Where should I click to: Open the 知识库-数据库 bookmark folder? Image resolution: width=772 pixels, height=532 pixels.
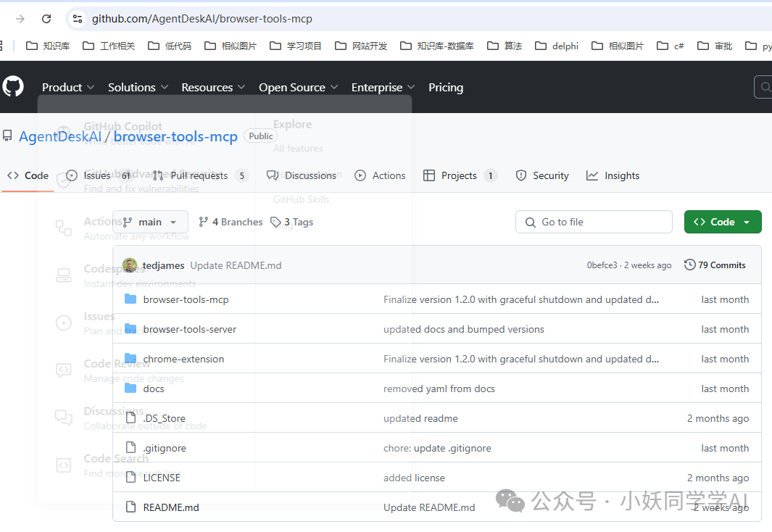pyautogui.click(x=436, y=46)
